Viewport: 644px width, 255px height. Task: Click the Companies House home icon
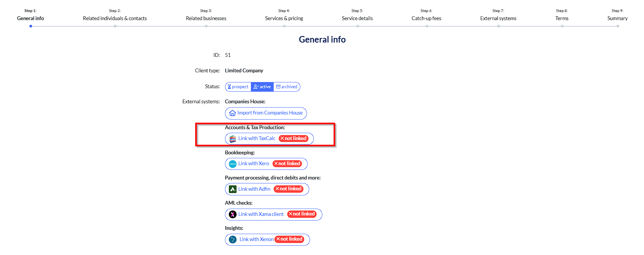tap(232, 113)
